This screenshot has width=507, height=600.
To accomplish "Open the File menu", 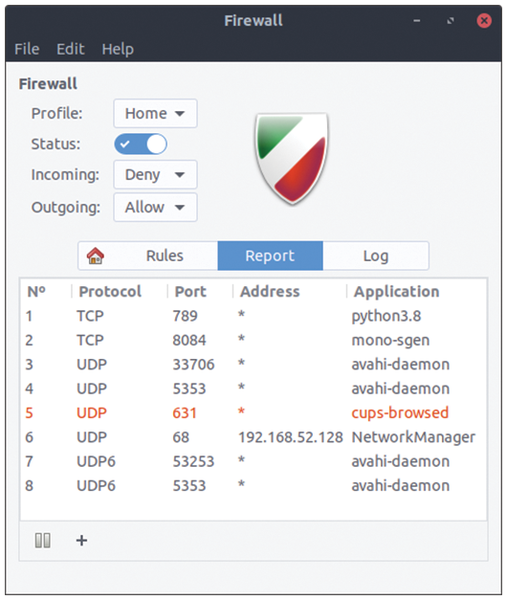I will coord(27,49).
